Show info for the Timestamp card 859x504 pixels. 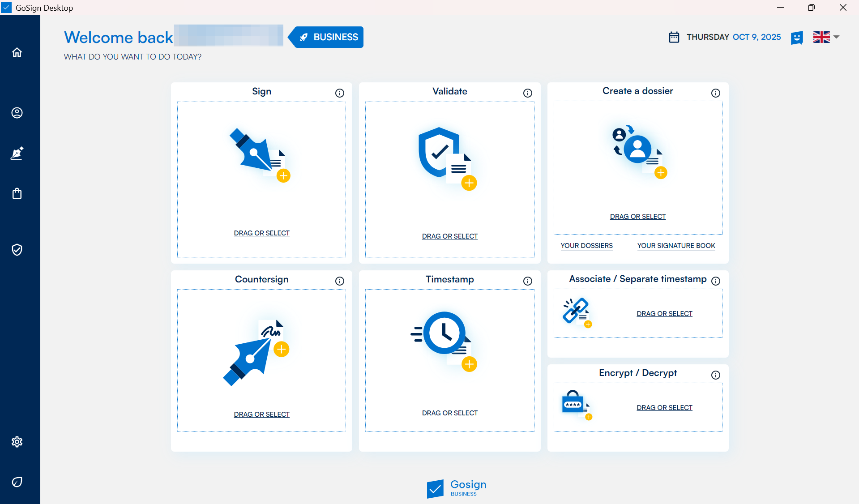(528, 281)
